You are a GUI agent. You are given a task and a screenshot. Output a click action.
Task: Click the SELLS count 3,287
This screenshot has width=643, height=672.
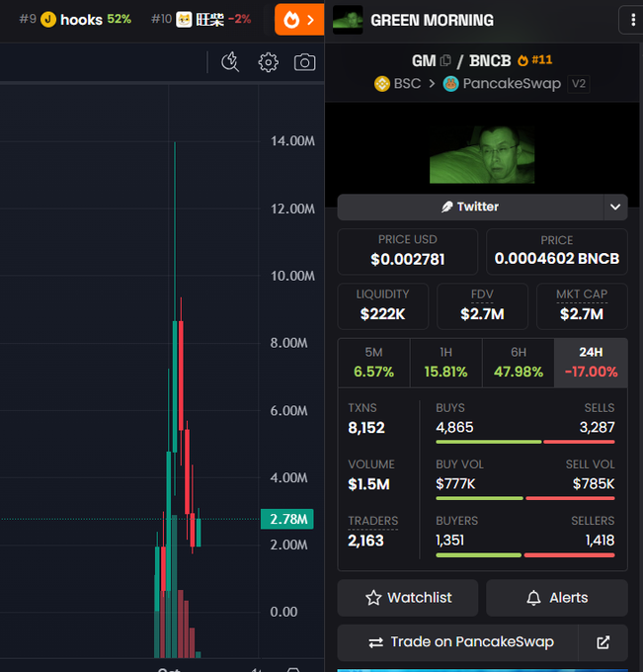597,427
